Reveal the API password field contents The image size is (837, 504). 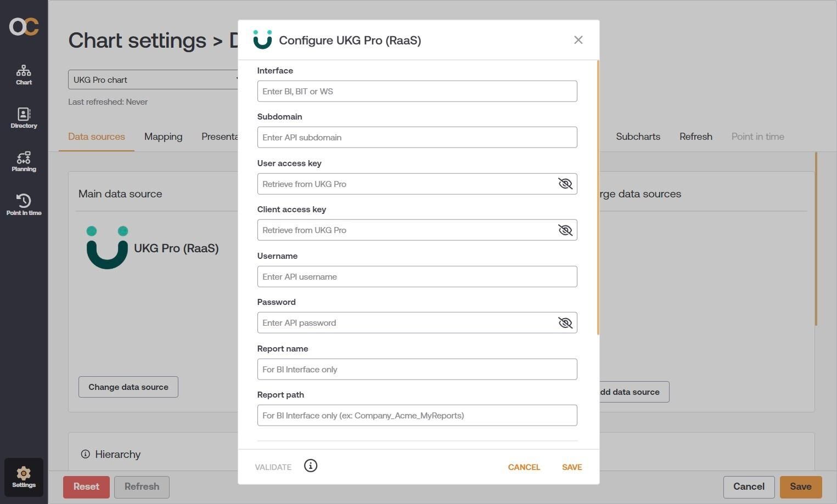point(565,322)
